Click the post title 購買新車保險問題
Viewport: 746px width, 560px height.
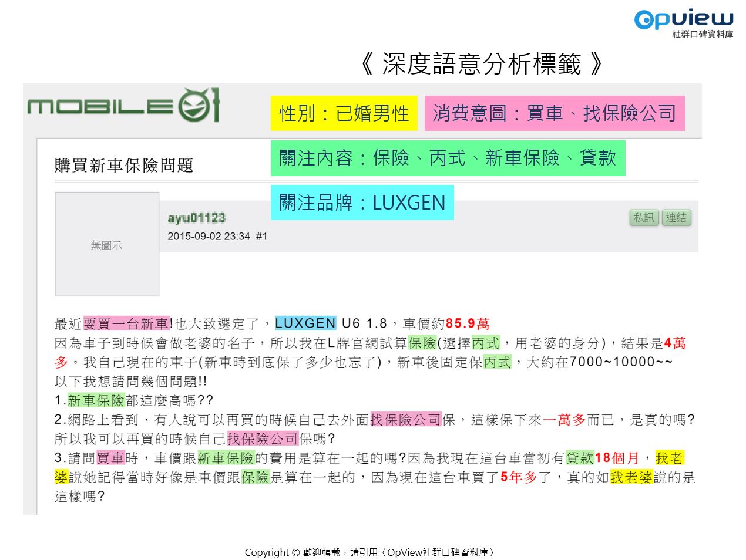coord(124,166)
